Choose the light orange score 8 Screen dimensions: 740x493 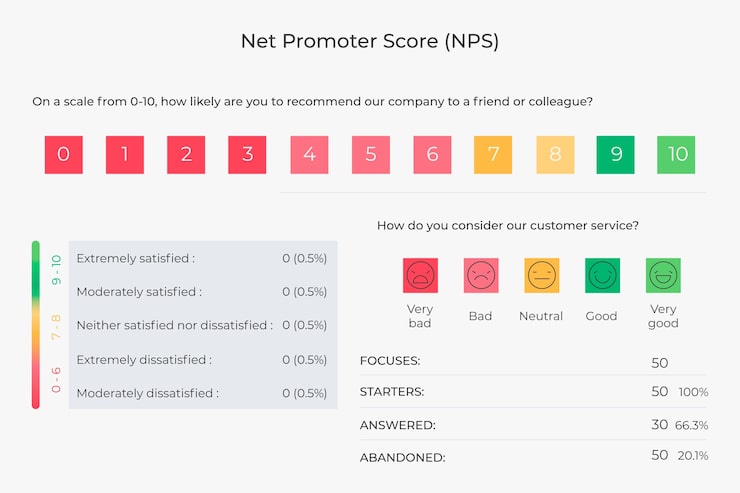(555, 155)
